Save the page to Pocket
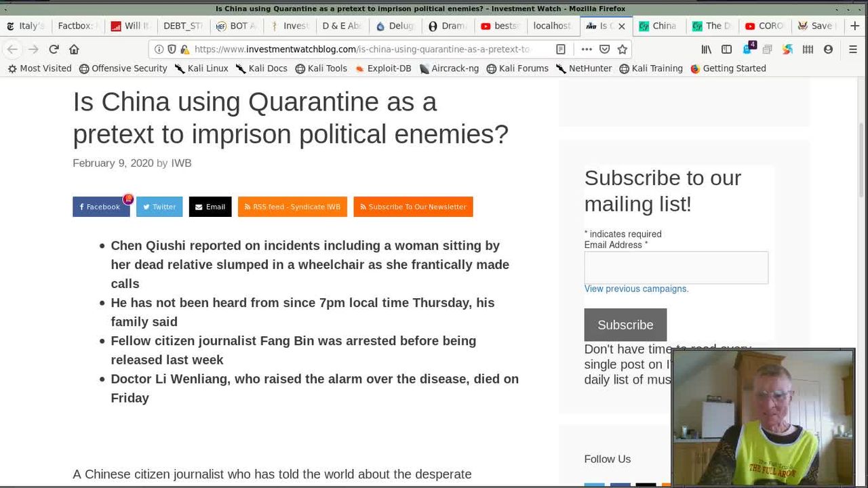Image resolution: width=868 pixels, height=488 pixels. pos(604,49)
